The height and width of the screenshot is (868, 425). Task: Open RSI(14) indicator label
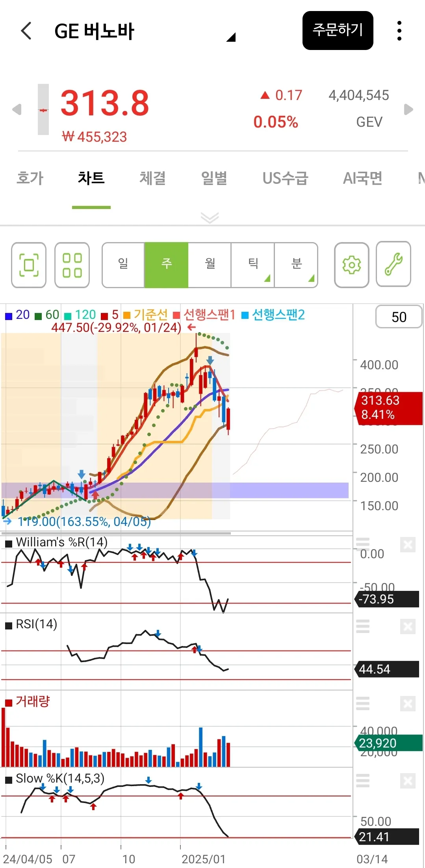coord(37,624)
